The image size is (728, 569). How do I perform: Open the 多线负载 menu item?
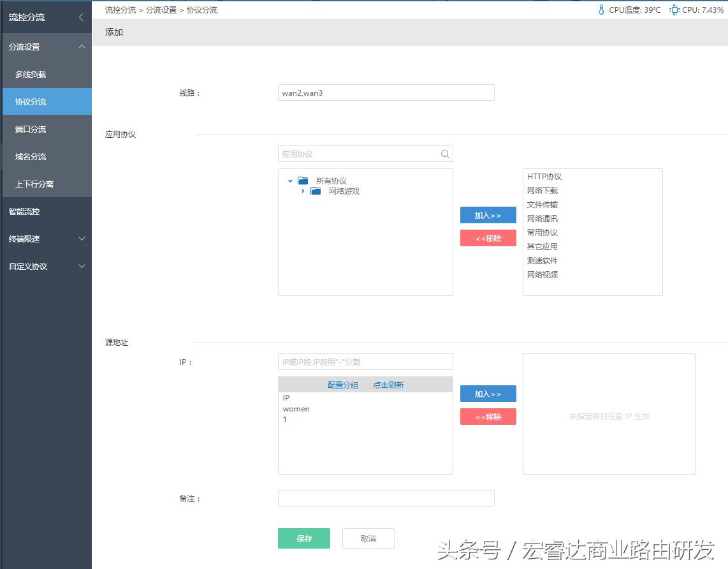click(31, 75)
